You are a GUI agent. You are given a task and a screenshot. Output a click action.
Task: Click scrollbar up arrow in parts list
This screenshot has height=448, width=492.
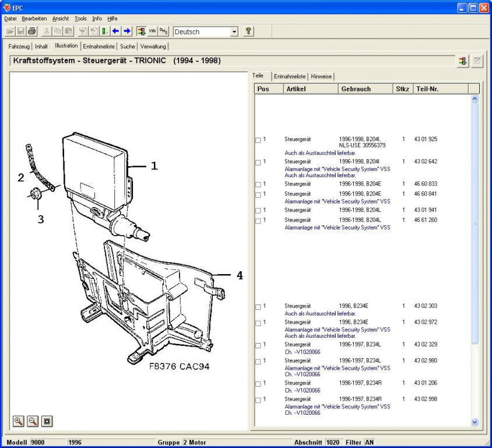(475, 99)
